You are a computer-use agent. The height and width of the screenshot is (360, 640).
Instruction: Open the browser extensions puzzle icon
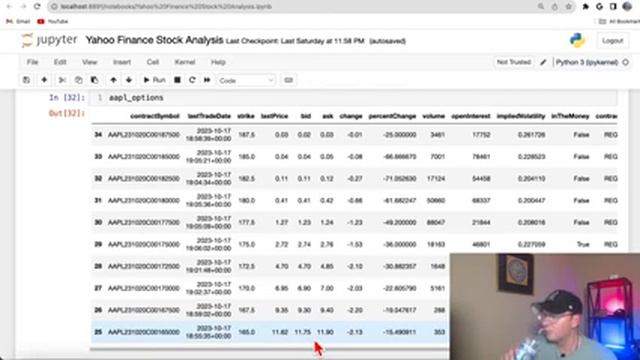(x=586, y=7)
